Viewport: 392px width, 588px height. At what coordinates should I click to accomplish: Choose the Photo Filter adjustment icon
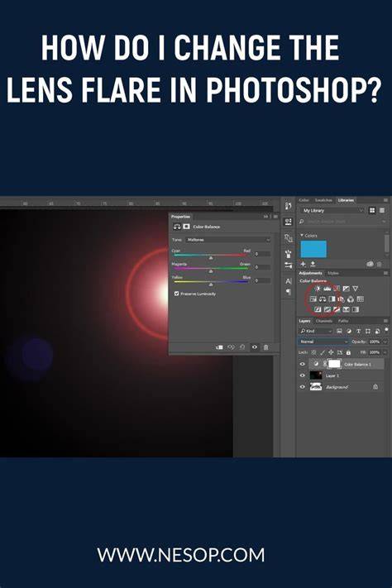pos(342,299)
